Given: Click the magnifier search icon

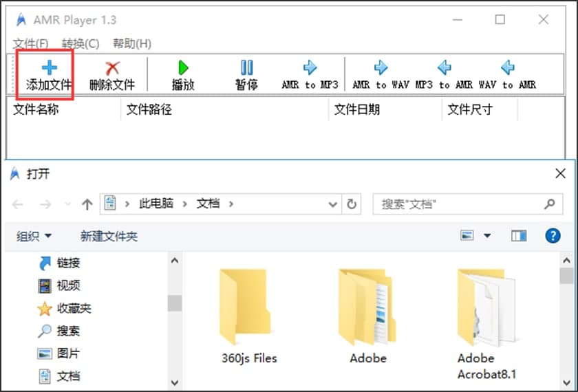Looking at the screenshot, I should [550, 204].
